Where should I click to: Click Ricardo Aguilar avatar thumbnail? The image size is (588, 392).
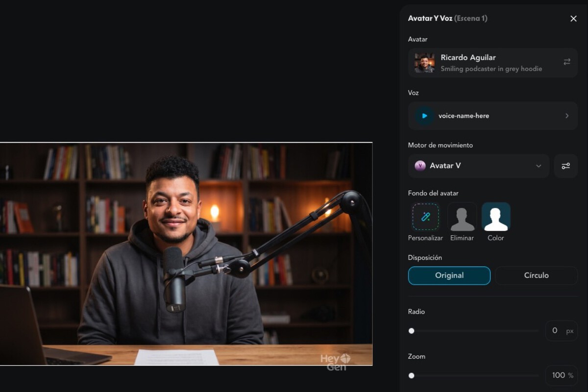click(x=424, y=63)
